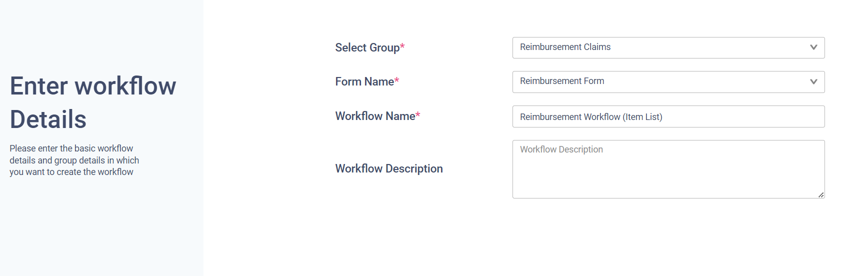Click 'you want to create the workflow' line
Image resolution: width=868 pixels, height=276 pixels.
click(71, 172)
